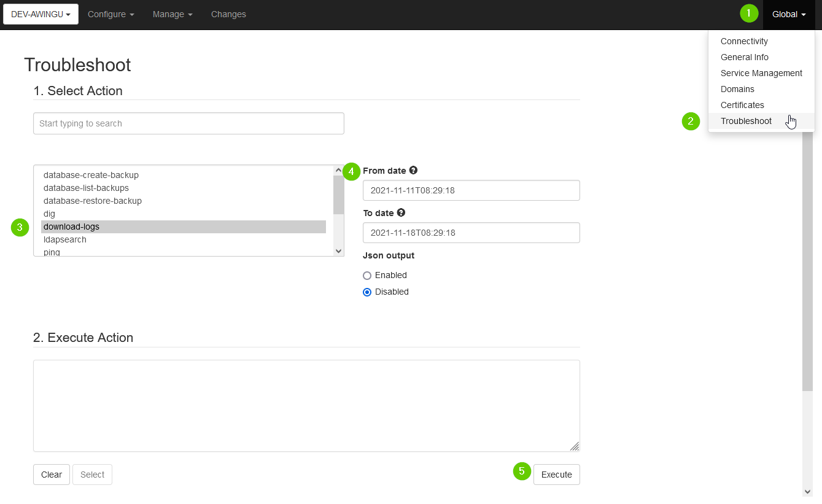Click the Select button
This screenshot has width=822, height=504.
point(92,475)
